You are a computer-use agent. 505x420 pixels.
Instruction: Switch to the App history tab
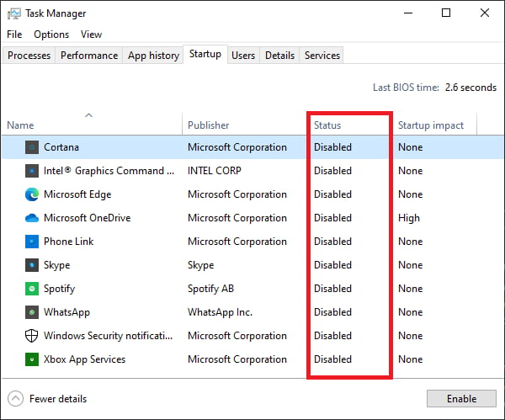click(x=153, y=56)
